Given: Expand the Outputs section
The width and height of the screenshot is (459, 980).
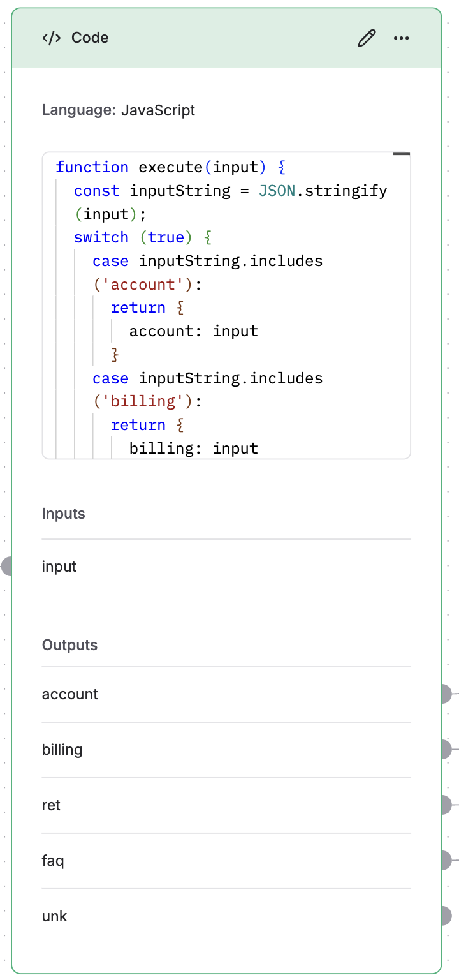Looking at the screenshot, I should tap(70, 645).
